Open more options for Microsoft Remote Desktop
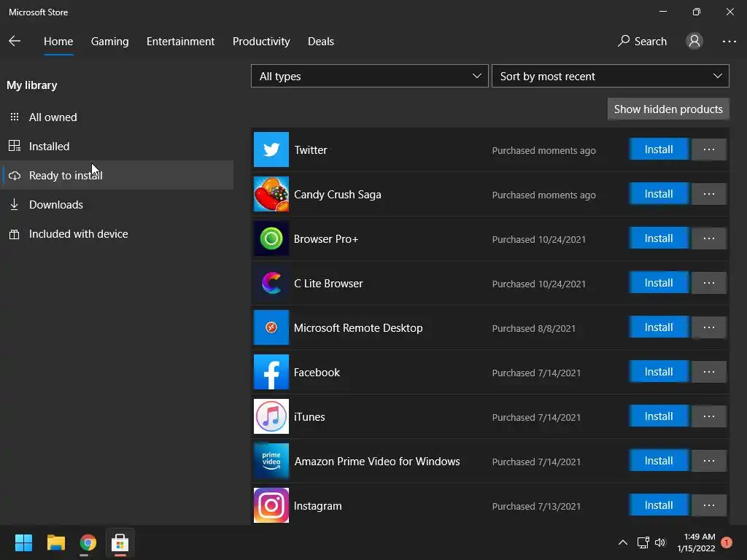747x560 pixels. tap(709, 327)
